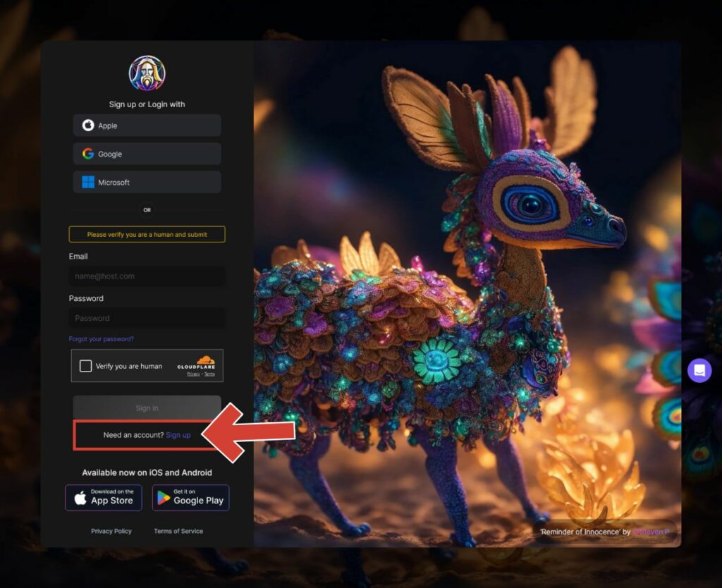This screenshot has height=588, width=722.
Task: Open the Download on the App Store badge
Action: click(x=104, y=498)
